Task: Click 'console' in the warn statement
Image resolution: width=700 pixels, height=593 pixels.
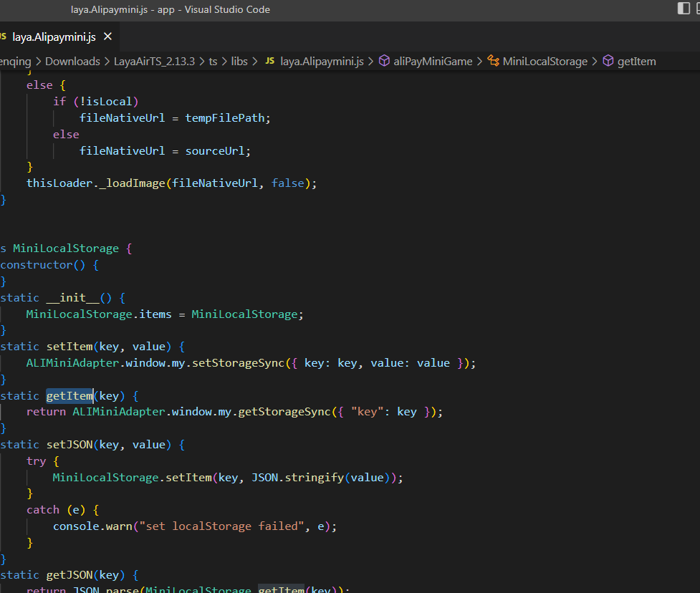Action: point(76,526)
